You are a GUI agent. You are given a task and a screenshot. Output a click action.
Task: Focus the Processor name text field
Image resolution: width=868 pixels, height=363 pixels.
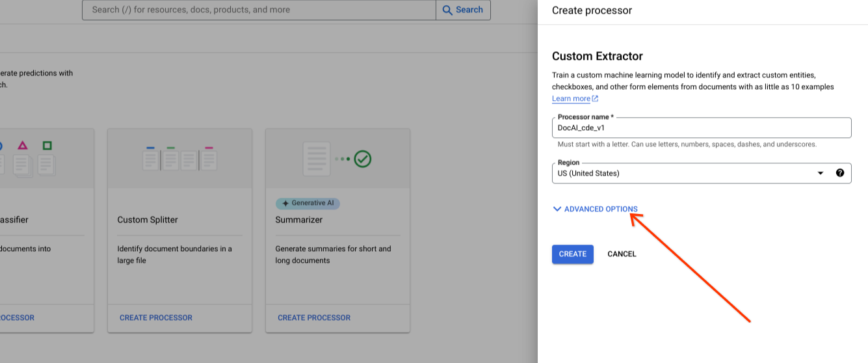coord(701,128)
